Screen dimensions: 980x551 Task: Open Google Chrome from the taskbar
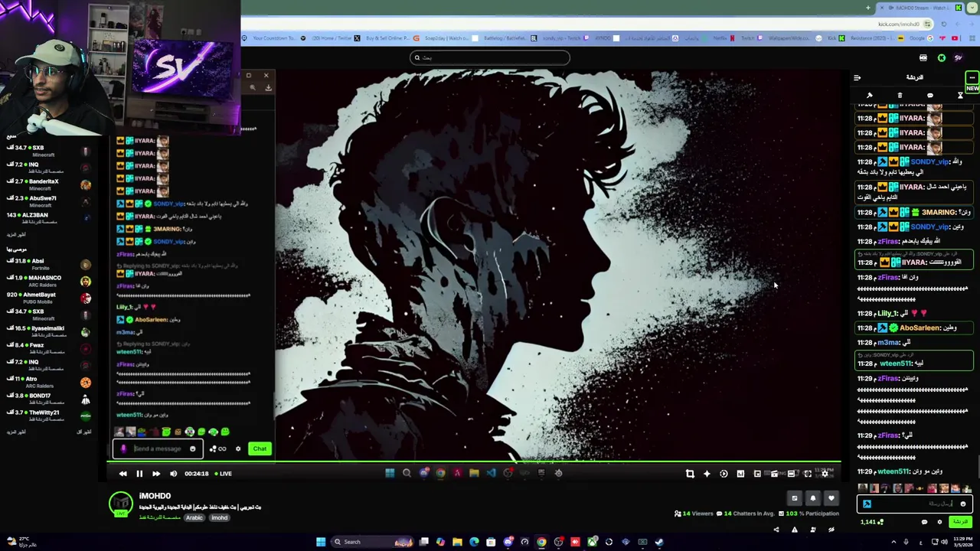541,542
